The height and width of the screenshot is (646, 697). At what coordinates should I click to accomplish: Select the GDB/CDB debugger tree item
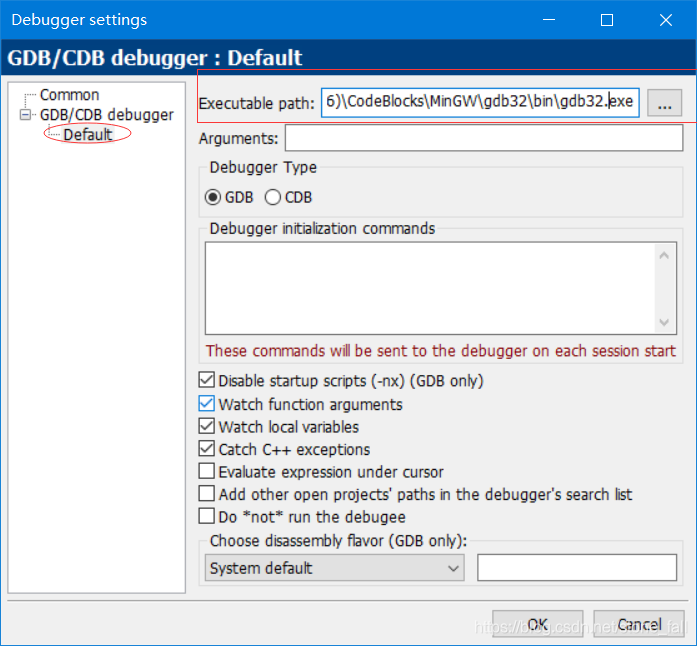[107, 115]
